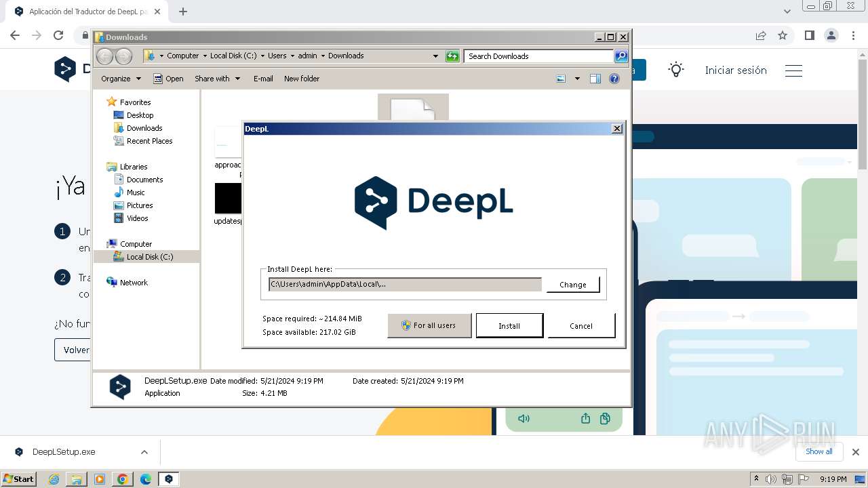Open the Share with menu

217,79
